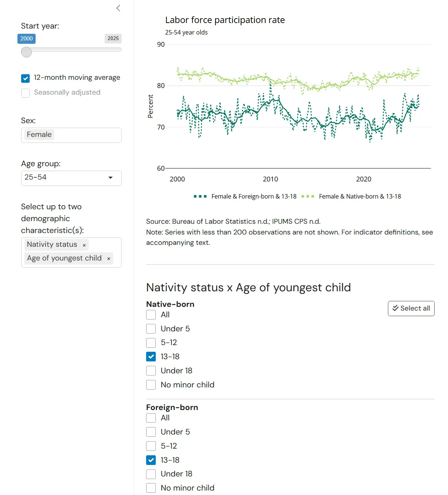Click Select all for Native-born

pos(411,308)
